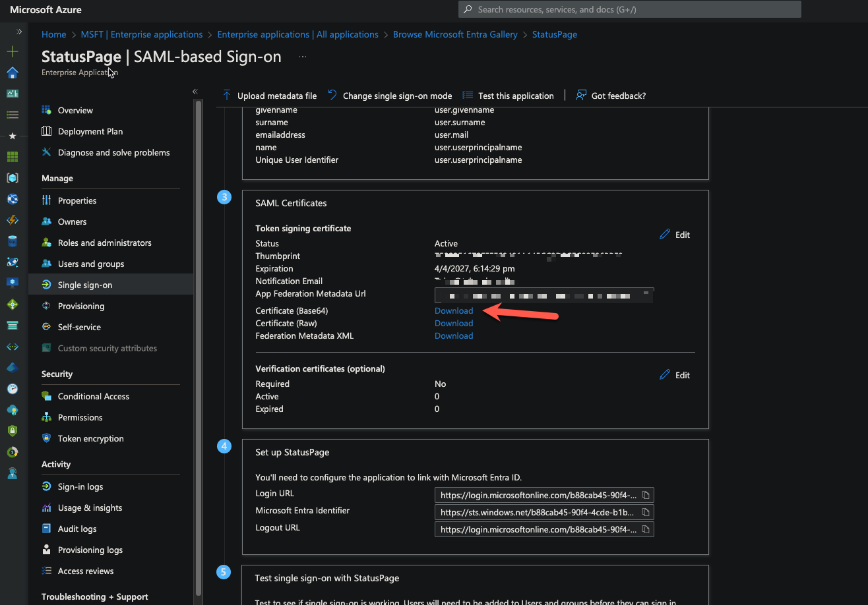Open the ellipsis more options beside page title
The height and width of the screenshot is (605, 868).
[x=303, y=57]
